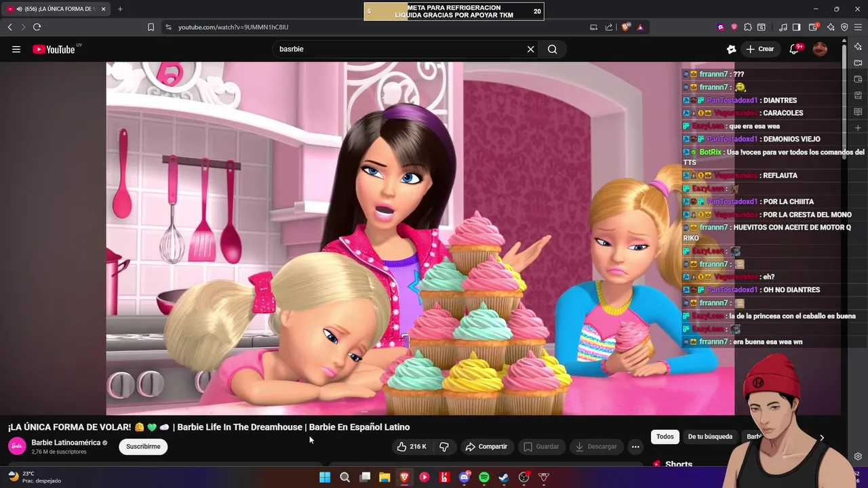Subscribe with the Suscribirme button
Screen dimensions: 868x488
pos(143,447)
